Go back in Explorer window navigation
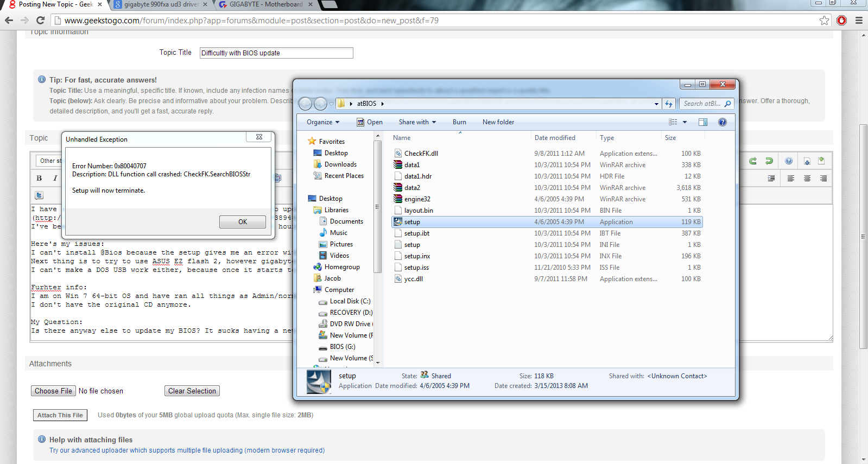Viewport: 868px width, 464px height. pos(306,104)
